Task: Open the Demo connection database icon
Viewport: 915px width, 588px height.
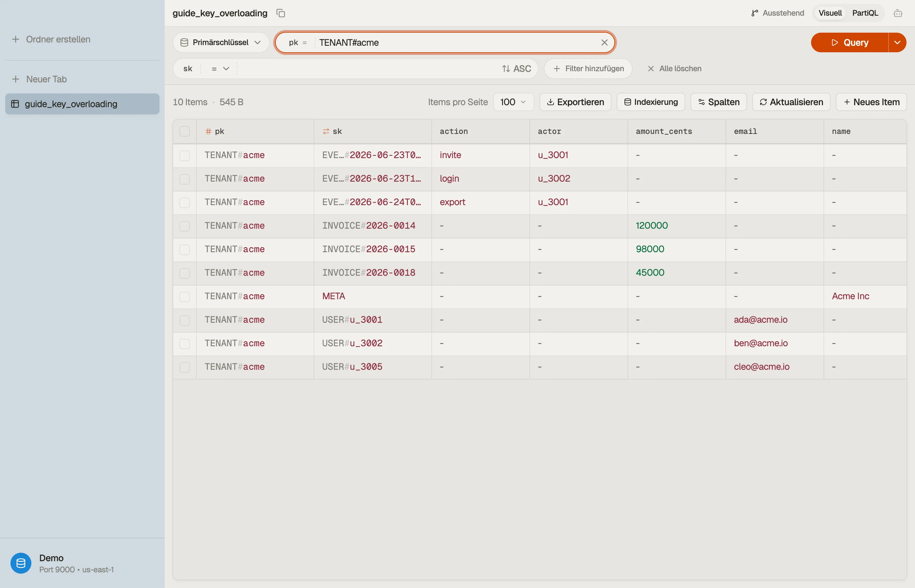Action: click(21, 563)
